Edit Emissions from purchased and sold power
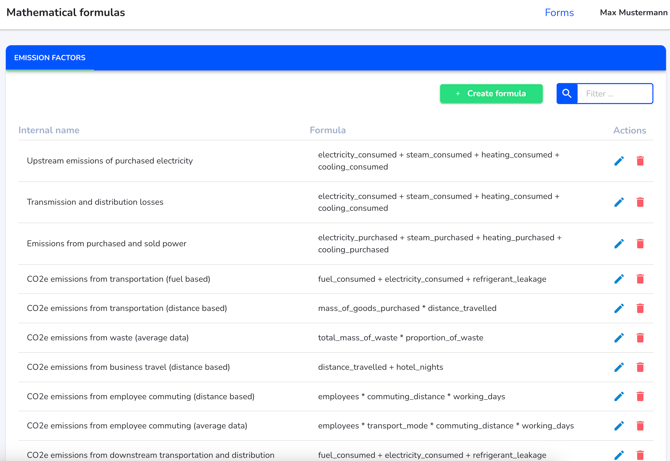Image resolution: width=670 pixels, height=461 pixels. click(619, 244)
